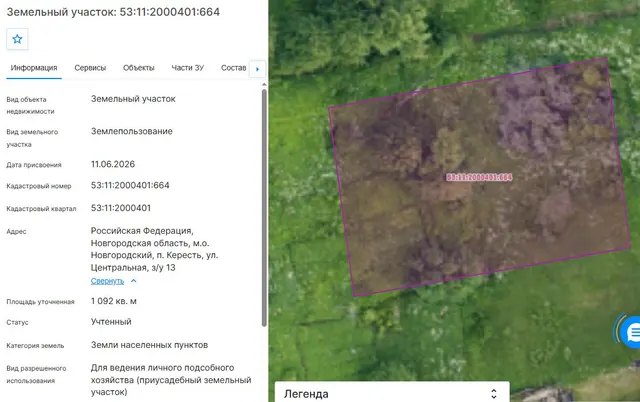Click the label Статус
Viewport: 640px width, 402px height.
click(x=18, y=322)
